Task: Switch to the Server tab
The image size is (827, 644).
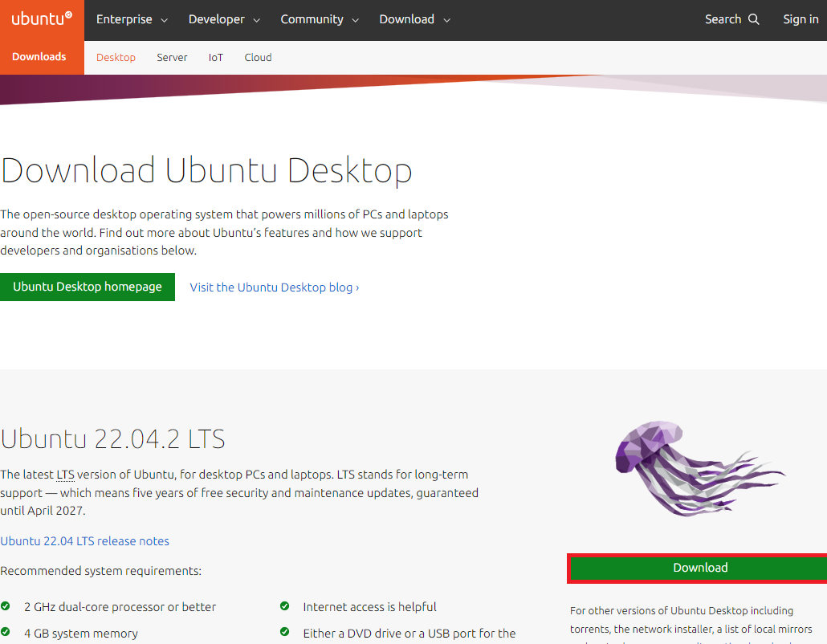Action: [x=172, y=58]
